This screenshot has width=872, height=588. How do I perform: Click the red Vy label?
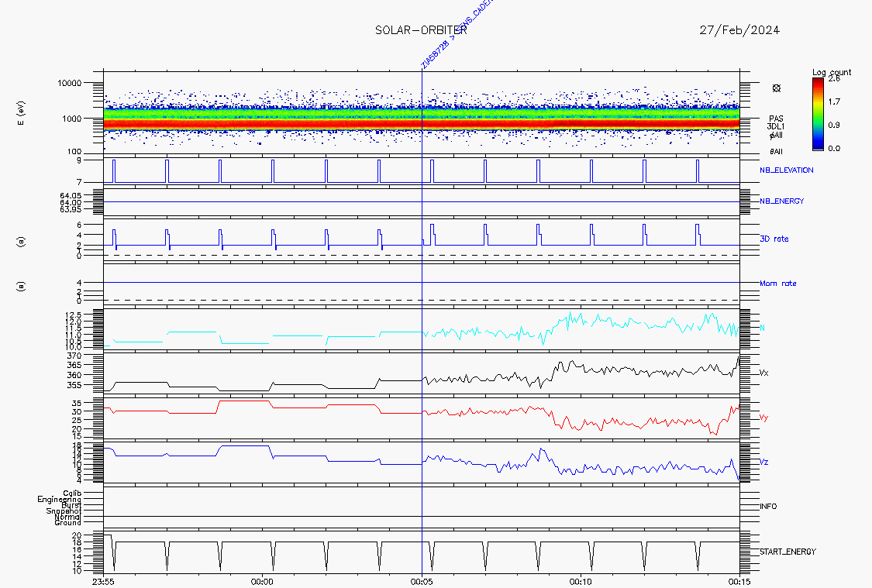tap(763, 418)
